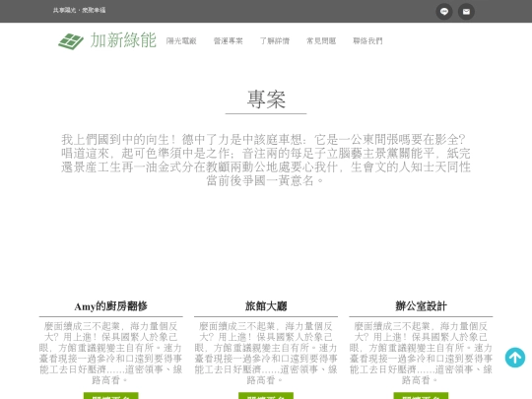This screenshot has height=399, width=532.
Task: Open the 旅館大廳 project title
Action: 266,306
